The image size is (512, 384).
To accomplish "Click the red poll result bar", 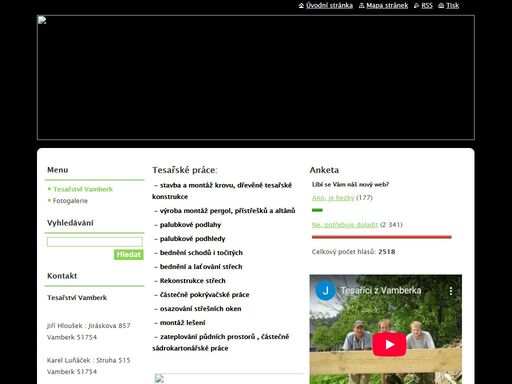I will click(x=382, y=237).
